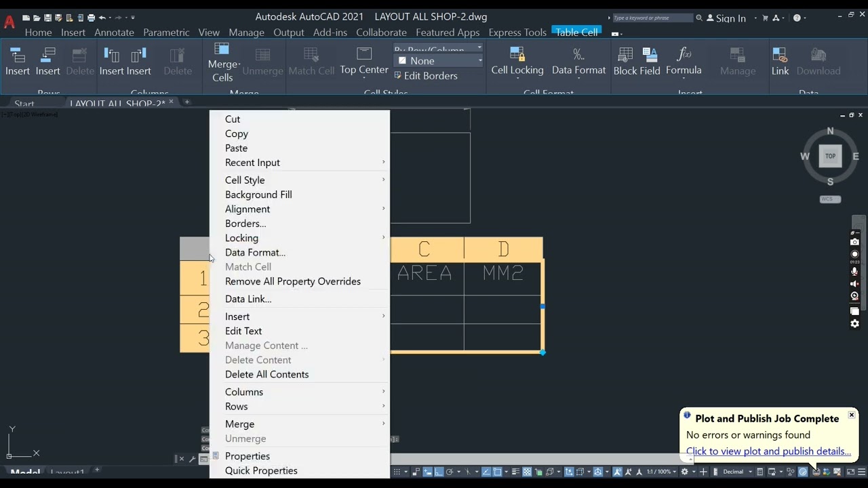
Task: Open the None background fill dropdown
Action: [439, 61]
